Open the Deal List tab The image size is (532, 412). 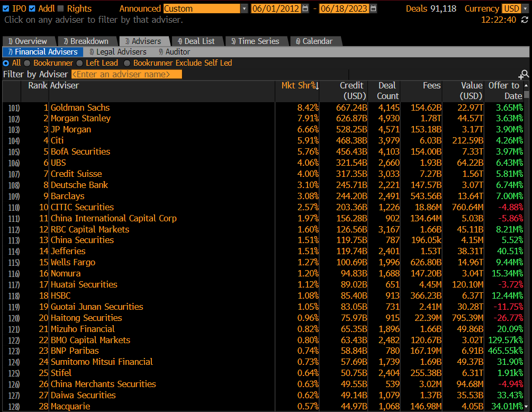point(197,41)
